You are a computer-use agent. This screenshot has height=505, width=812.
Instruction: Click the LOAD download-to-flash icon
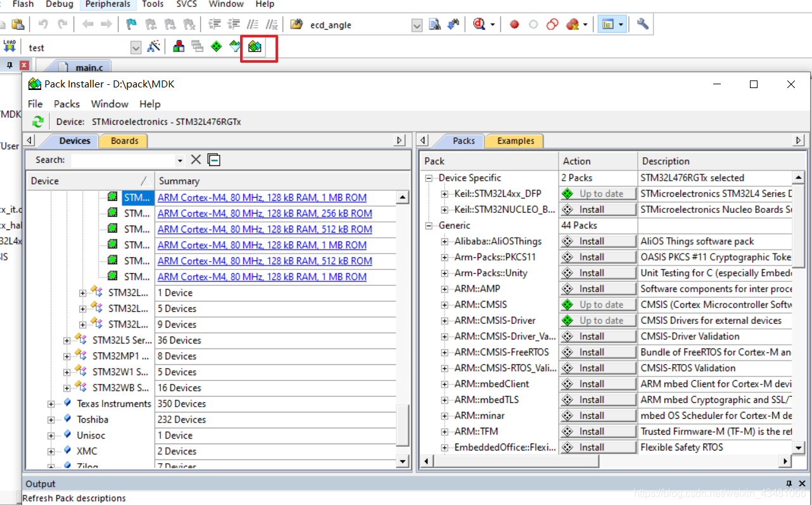click(10, 46)
